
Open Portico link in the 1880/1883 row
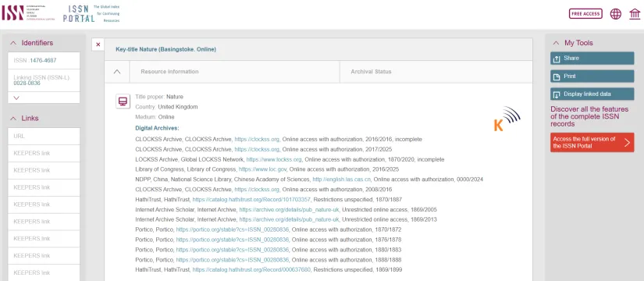[233, 250]
